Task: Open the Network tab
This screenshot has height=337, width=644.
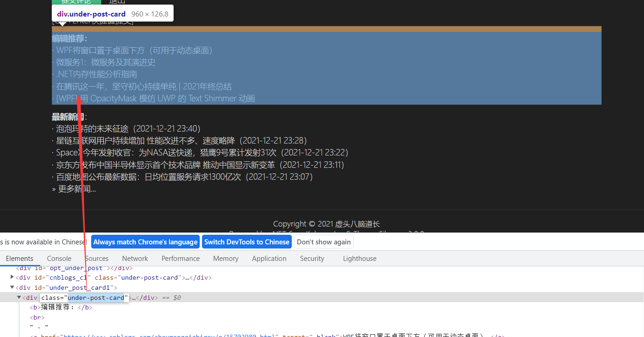Action: point(135,259)
